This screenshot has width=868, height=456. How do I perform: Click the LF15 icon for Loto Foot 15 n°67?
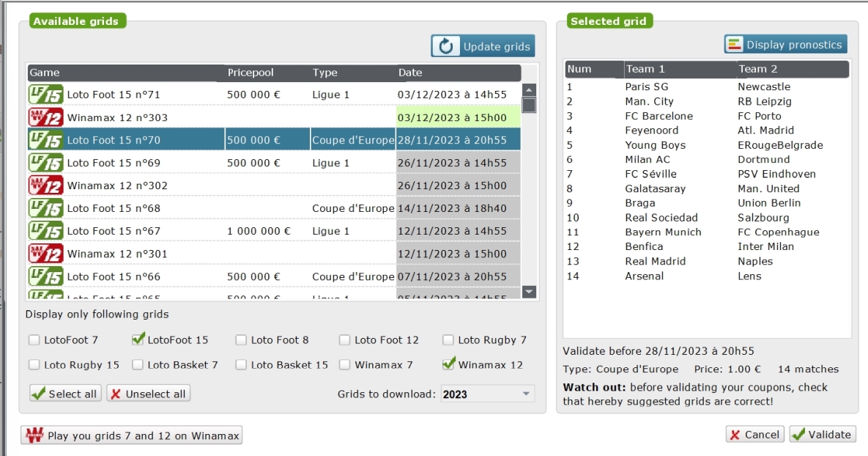45,230
